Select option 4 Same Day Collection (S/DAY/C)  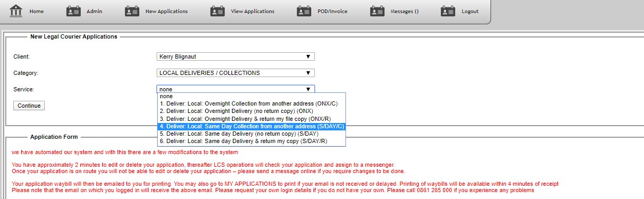pos(251,127)
